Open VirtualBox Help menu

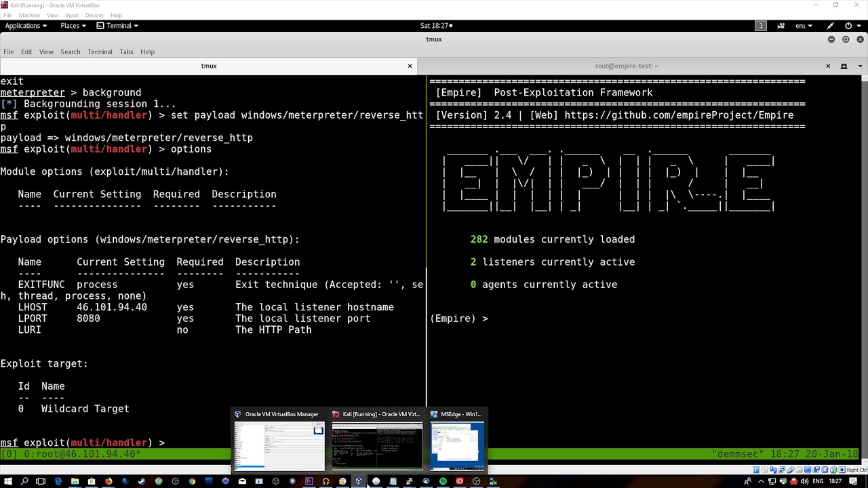116,15
